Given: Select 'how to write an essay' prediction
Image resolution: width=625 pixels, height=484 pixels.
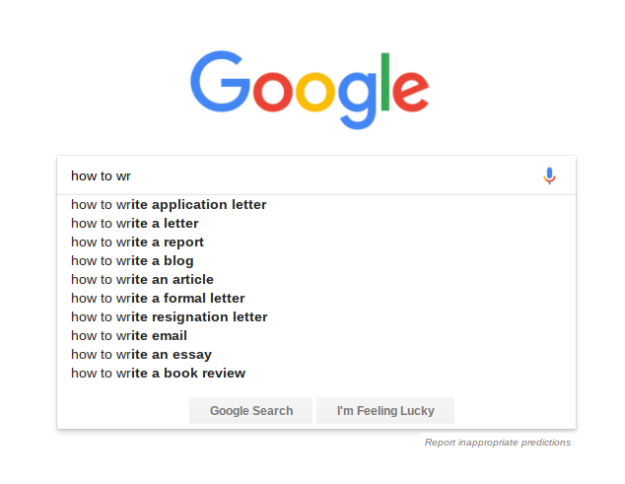Looking at the screenshot, I should (141, 354).
